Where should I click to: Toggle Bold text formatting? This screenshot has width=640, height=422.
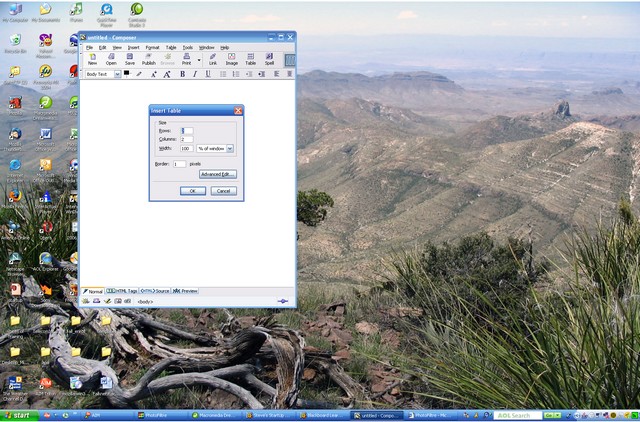pyautogui.click(x=182, y=74)
